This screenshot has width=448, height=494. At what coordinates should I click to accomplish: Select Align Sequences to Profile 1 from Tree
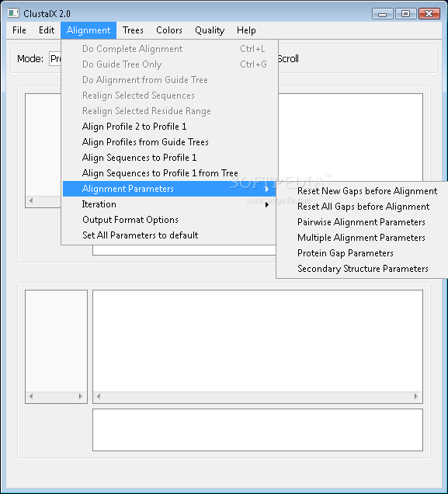(170, 173)
